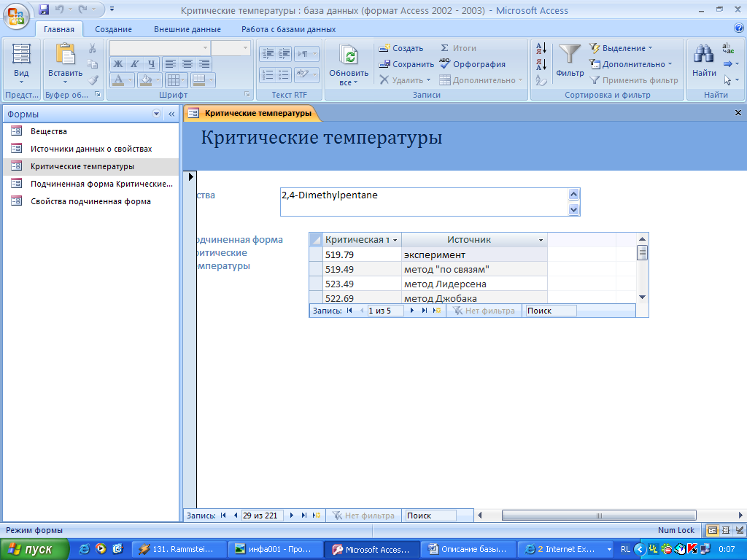Click the Вставить clipboard icon

[65, 54]
